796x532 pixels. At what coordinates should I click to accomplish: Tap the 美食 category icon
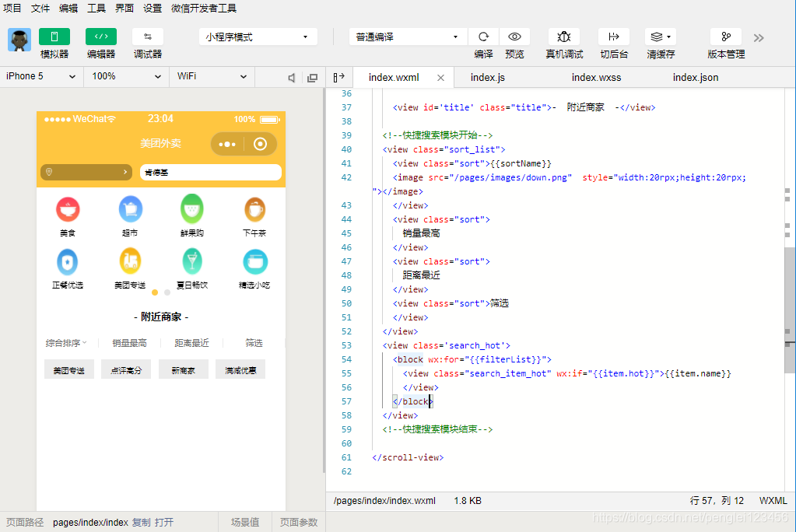(x=68, y=209)
